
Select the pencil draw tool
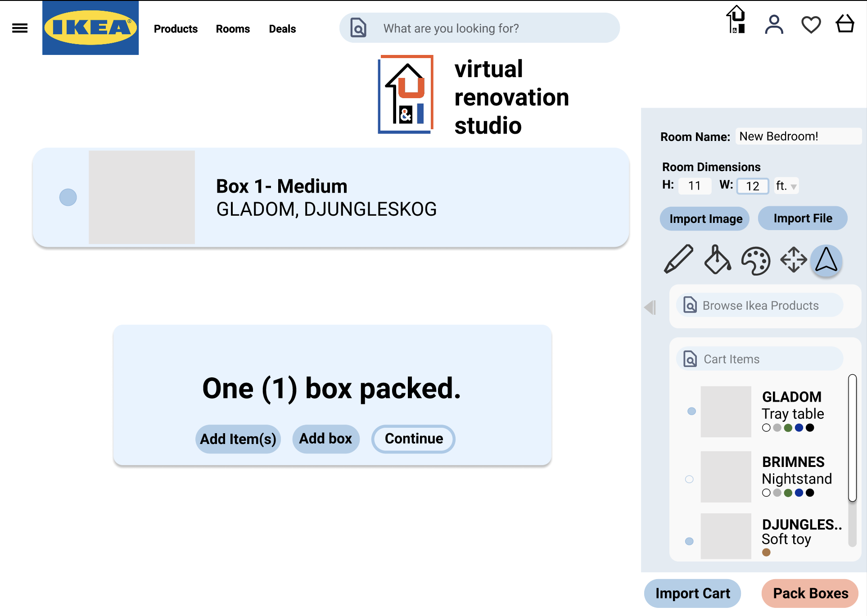coord(678,259)
